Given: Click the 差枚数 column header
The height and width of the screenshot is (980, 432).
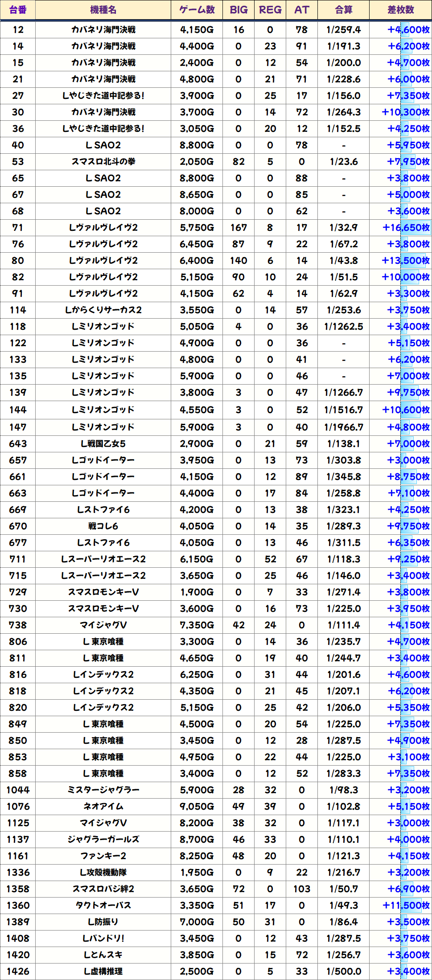Looking at the screenshot, I should (x=400, y=10).
